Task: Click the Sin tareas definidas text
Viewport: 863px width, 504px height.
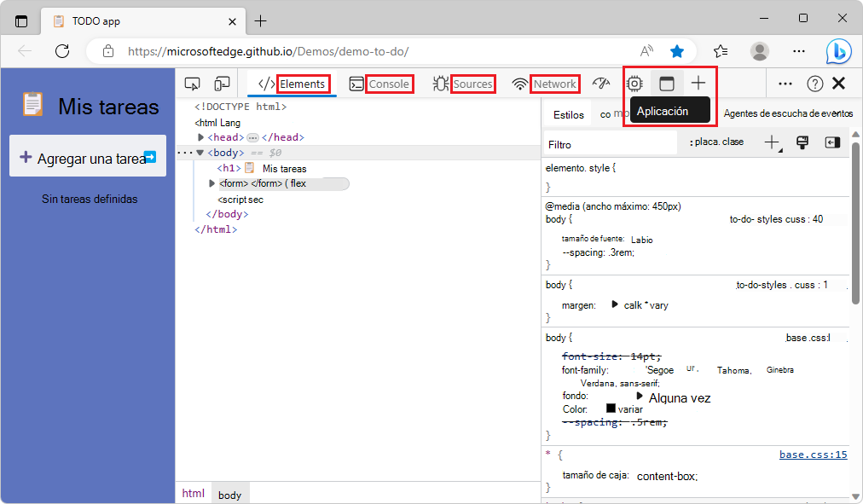Action: pos(90,200)
